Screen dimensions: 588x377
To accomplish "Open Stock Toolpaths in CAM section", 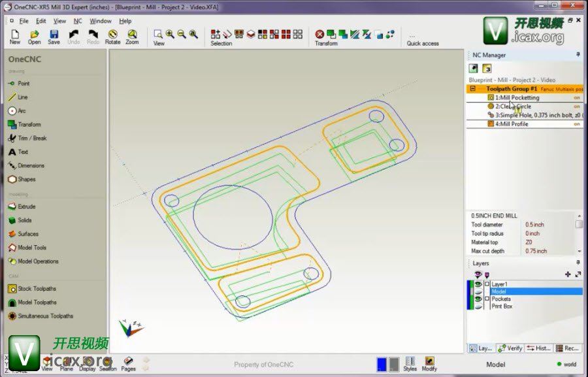I will point(37,289).
